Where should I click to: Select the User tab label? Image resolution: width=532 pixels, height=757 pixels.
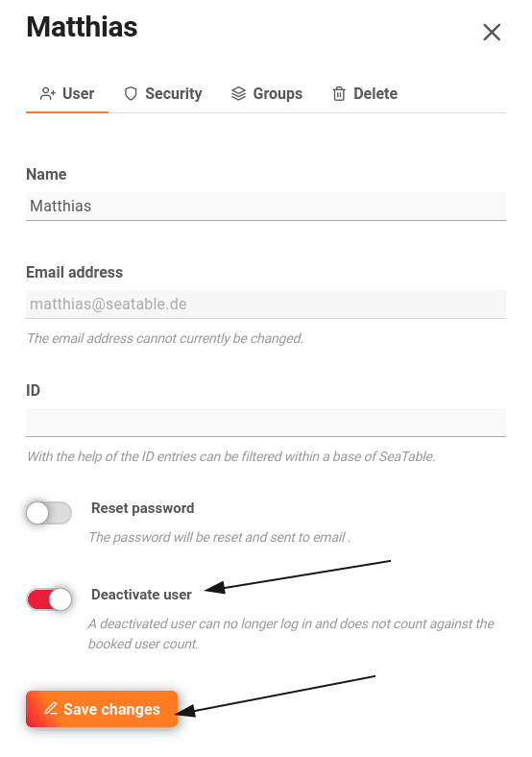point(78,93)
